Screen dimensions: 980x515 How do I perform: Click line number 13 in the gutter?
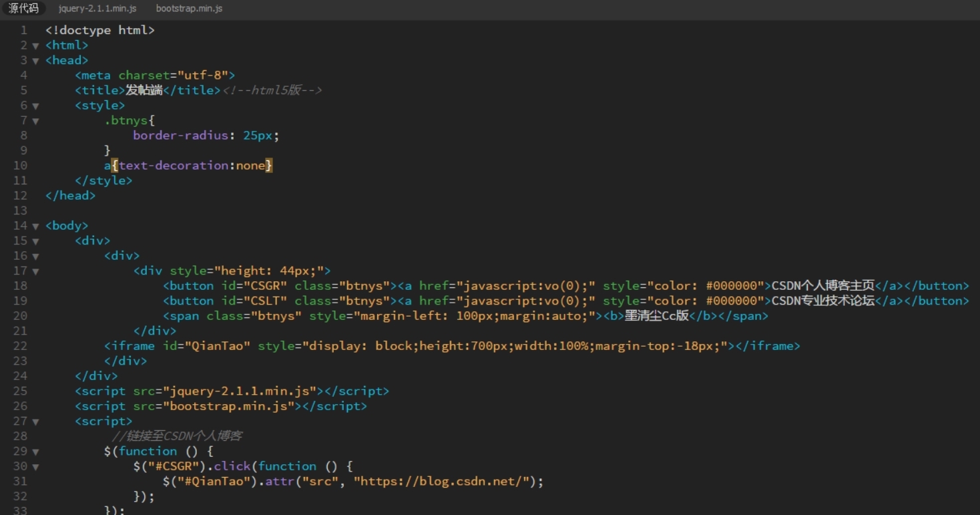tap(20, 210)
